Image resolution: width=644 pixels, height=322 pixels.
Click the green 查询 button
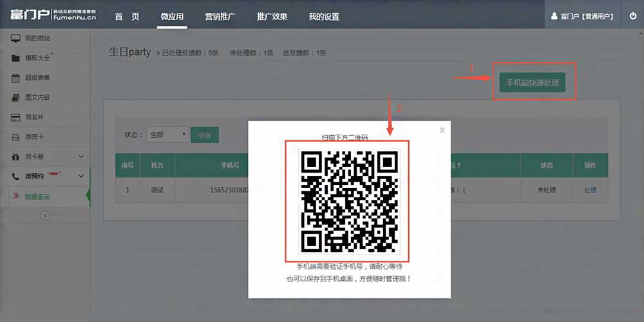pos(205,135)
